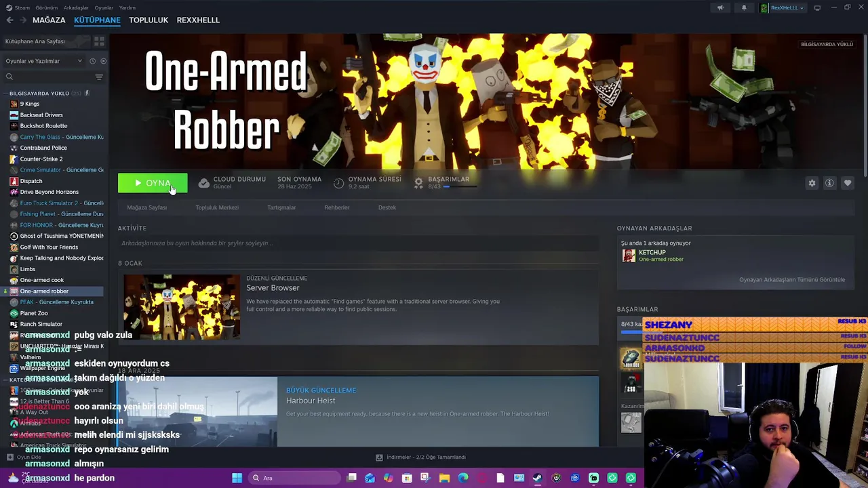Go to the KÜTÜPHANE tab

point(97,20)
